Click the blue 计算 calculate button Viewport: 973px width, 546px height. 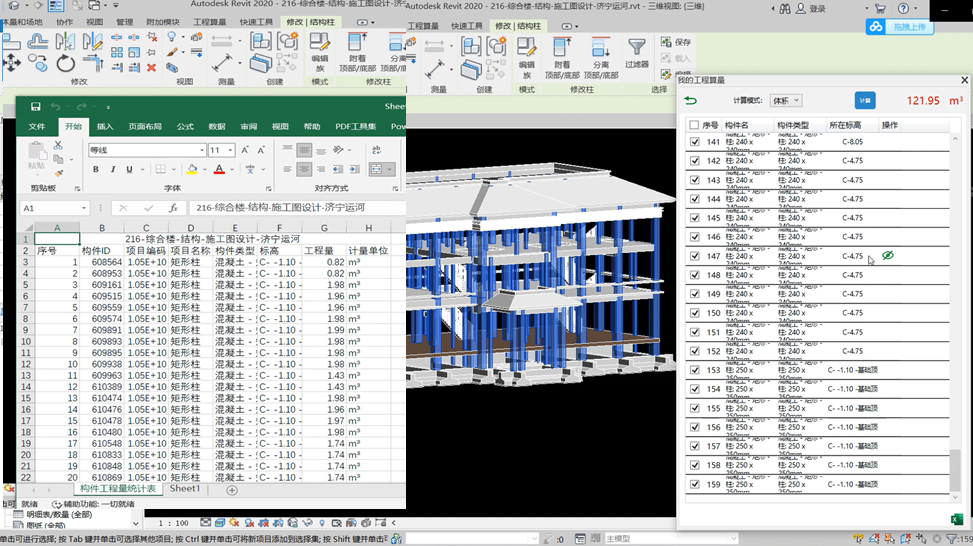tap(865, 100)
